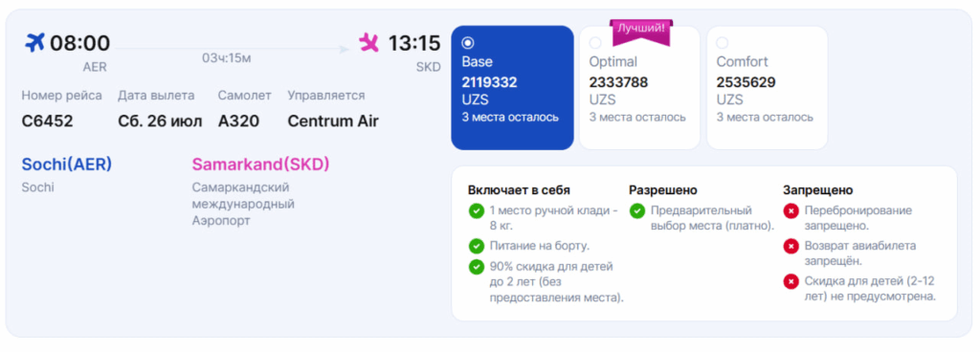Click the pink arrival airplane icon
This screenshot has height=352, width=980.
pos(368,42)
